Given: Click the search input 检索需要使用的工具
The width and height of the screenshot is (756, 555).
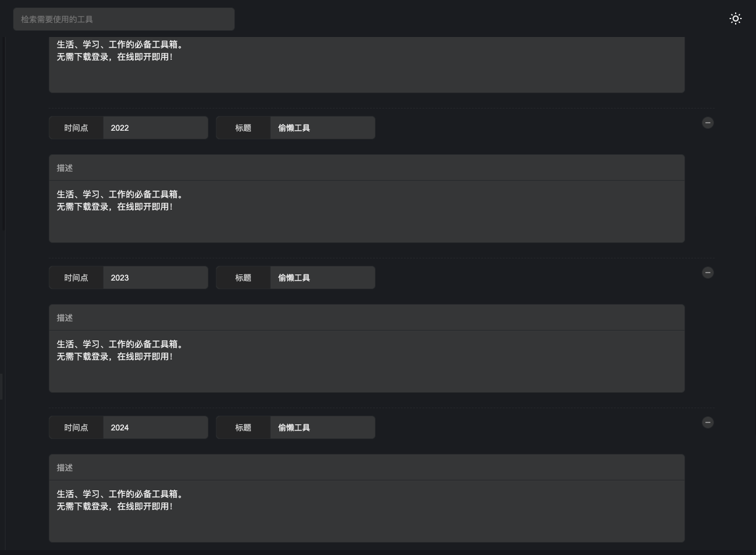Looking at the screenshot, I should pos(123,19).
